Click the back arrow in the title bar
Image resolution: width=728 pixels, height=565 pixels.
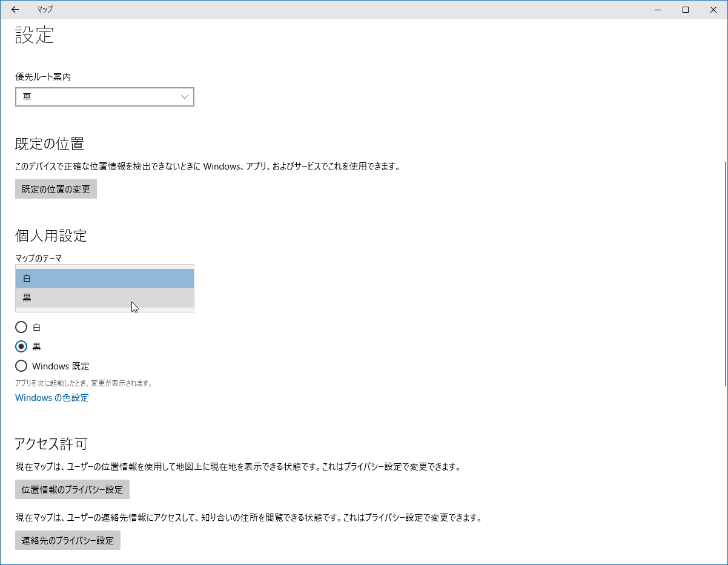pyautogui.click(x=15, y=10)
